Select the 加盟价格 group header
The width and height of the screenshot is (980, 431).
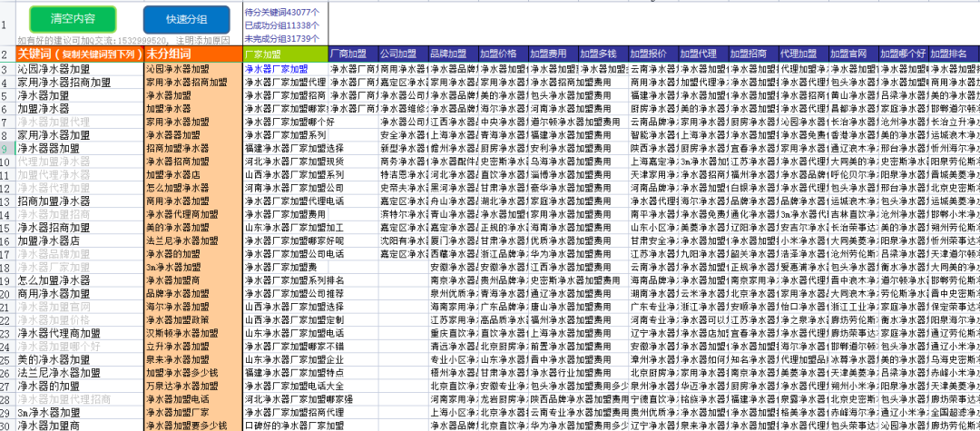pos(503,54)
